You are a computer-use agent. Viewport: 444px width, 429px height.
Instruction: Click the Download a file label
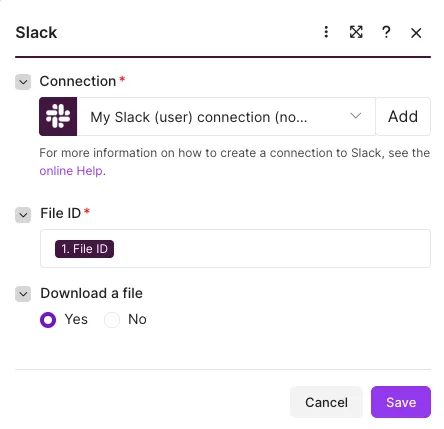pyautogui.click(x=91, y=293)
